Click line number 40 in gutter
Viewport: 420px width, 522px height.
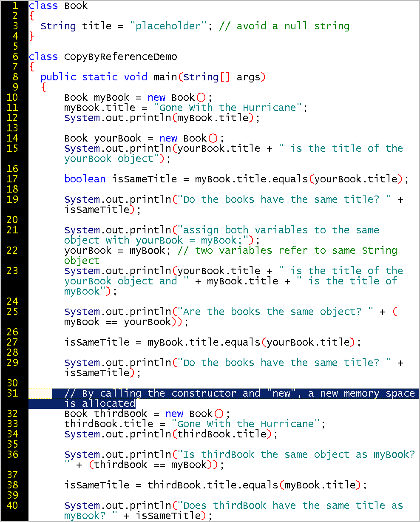pos(12,506)
